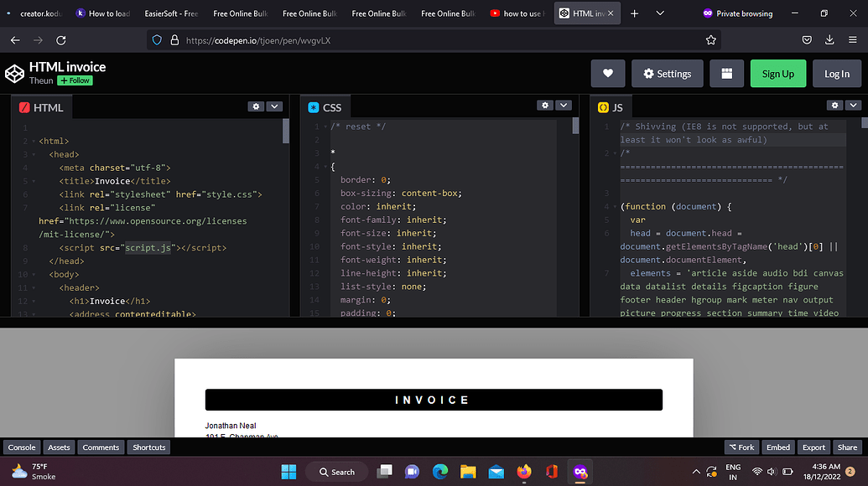The height and width of the screenshot is (486, 868).
Task: Save page to Pocket
Action: (807, 40)
